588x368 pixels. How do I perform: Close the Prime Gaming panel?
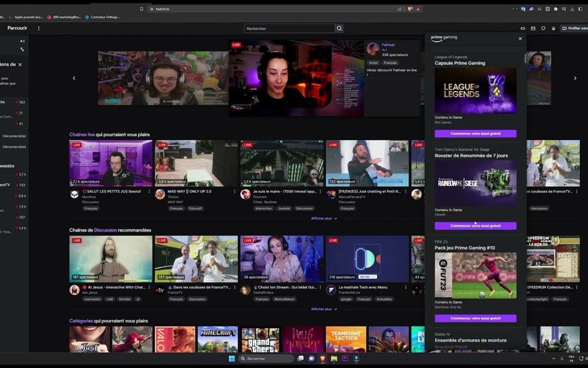coord(520,38)
